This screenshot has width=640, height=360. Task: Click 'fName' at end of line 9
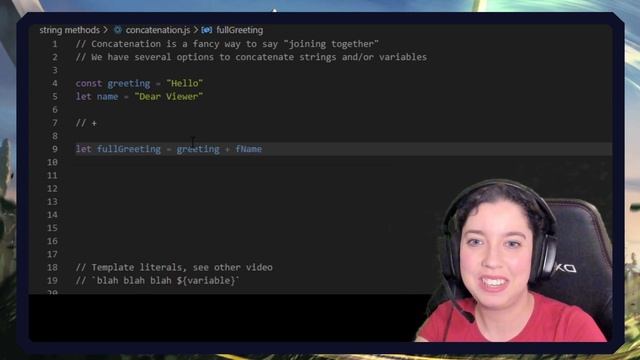249,149
